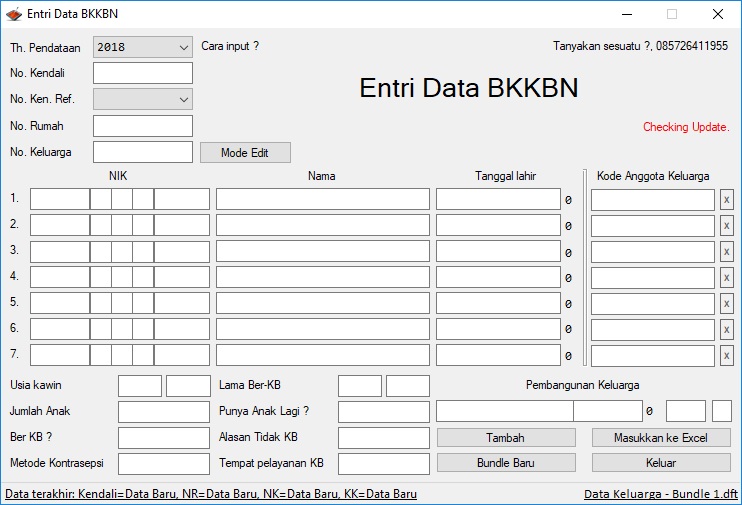Expand the No. Ken. Ref. dropdown
The image size is (742, 505).
(x=142, y=99)
